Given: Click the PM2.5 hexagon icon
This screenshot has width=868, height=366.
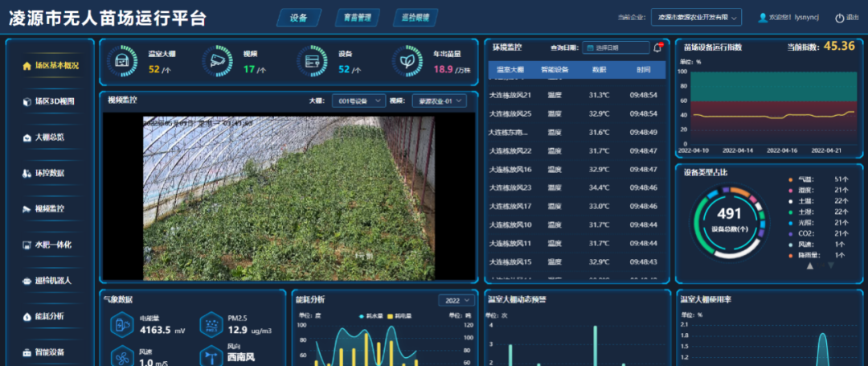Looking at the screenshot, I should [211, 324].
